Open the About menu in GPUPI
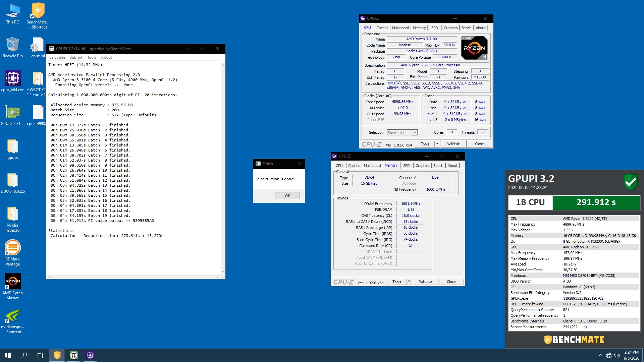 coord(106,57)
